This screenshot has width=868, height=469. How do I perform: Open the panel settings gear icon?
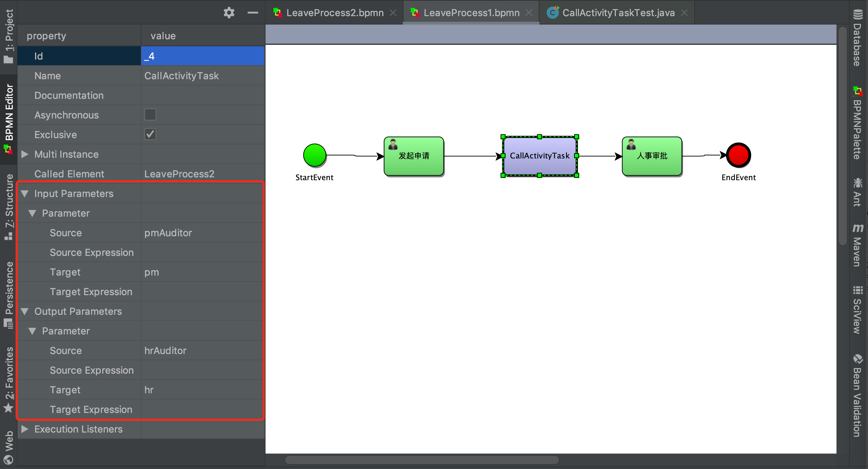pos(229,13)
